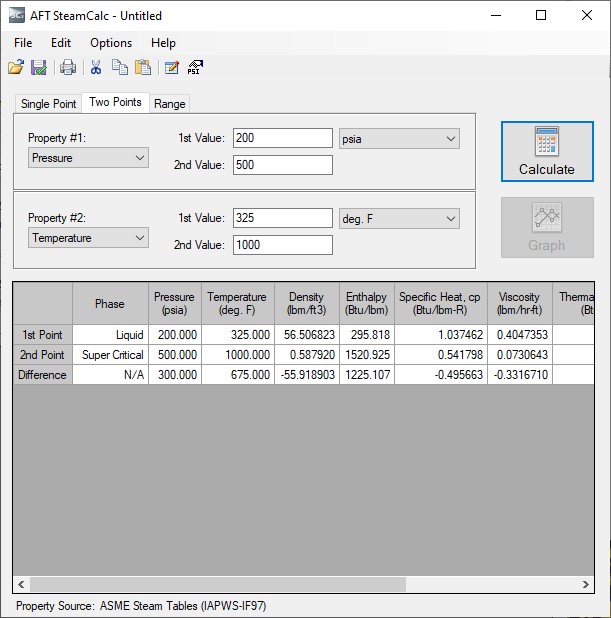Viewport: 611px width, 618px height.
Task: Open the deg. F units dropdown
Action: coord(399,219)
